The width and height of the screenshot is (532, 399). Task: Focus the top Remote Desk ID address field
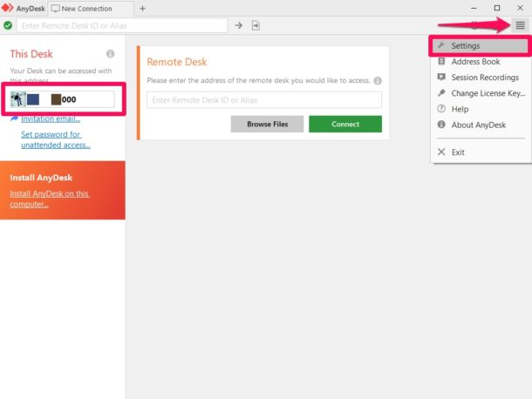pyautogui.click(x=122, y=25)
